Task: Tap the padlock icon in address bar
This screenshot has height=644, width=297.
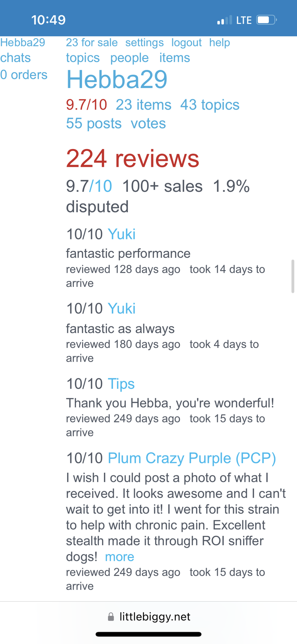Action: point(111,617)
